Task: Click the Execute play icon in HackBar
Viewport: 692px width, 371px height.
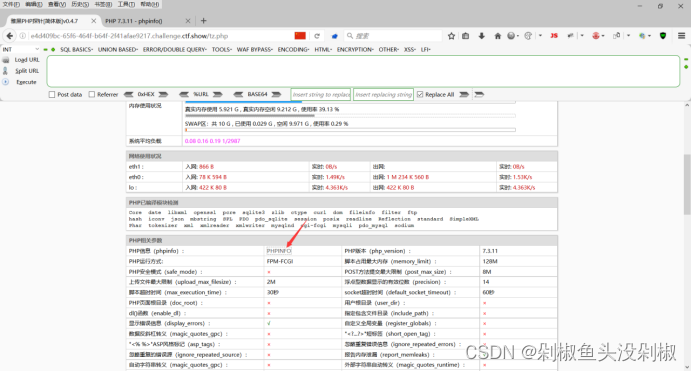Action: click(x=6, y=82)
